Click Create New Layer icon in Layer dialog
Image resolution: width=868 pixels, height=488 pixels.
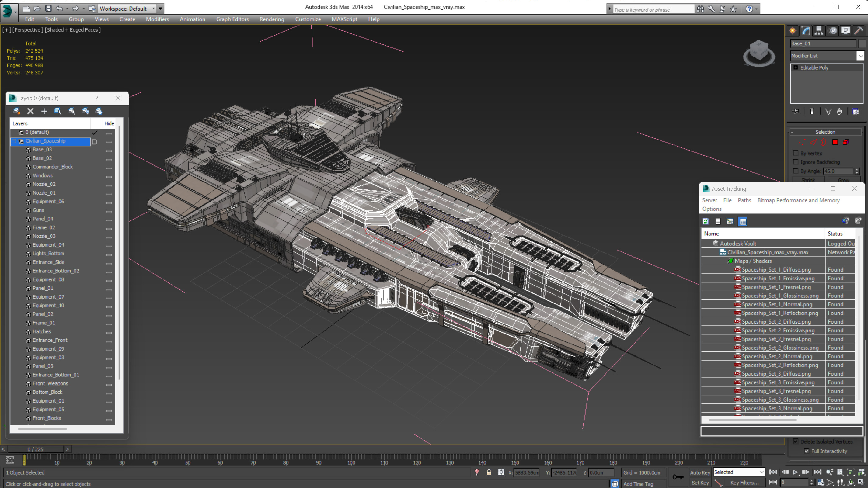[16, 111]
